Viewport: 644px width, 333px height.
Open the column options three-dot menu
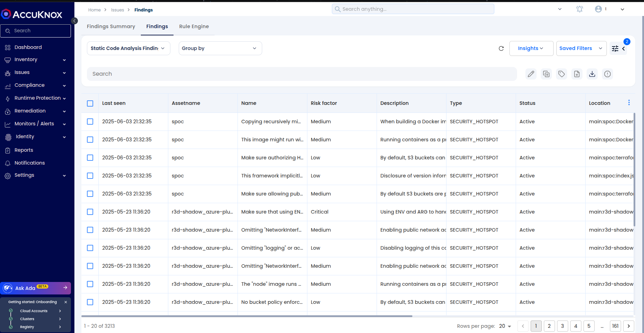pyautogui.click(x=629, y=102)
